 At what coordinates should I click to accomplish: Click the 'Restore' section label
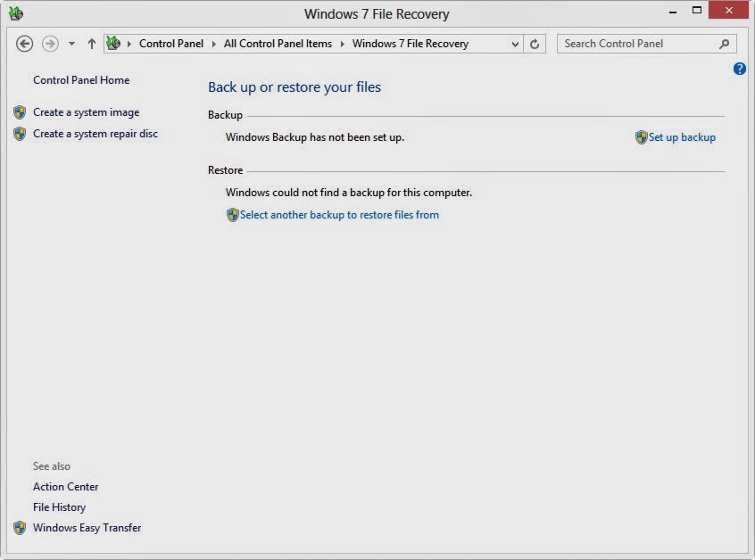point(226,170)
